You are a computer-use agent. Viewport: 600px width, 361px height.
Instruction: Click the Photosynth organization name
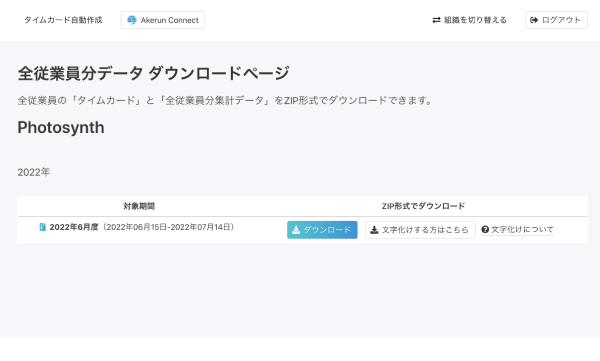(x=61, y=127)
